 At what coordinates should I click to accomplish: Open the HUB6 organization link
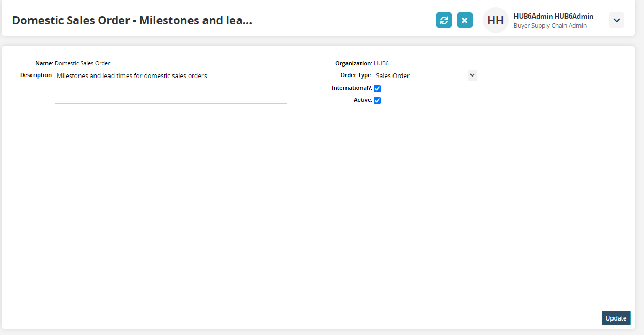381,63
